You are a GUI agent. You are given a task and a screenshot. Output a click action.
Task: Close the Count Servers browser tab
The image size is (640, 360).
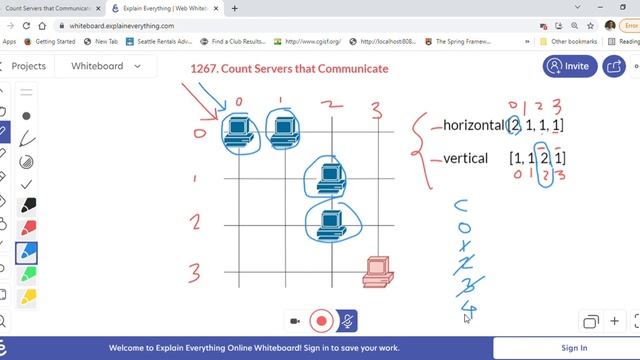point(98,8)
